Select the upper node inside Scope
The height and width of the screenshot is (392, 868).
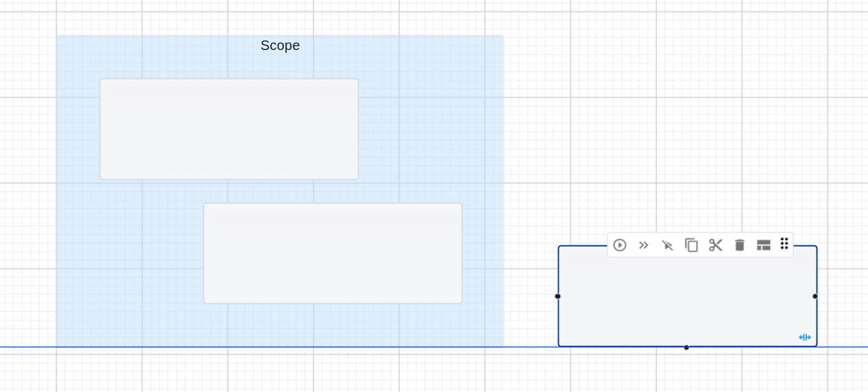229,129
